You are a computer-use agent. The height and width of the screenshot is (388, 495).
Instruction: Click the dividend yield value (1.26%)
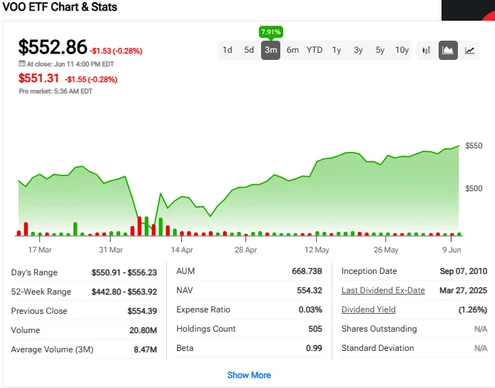[473, 310]
